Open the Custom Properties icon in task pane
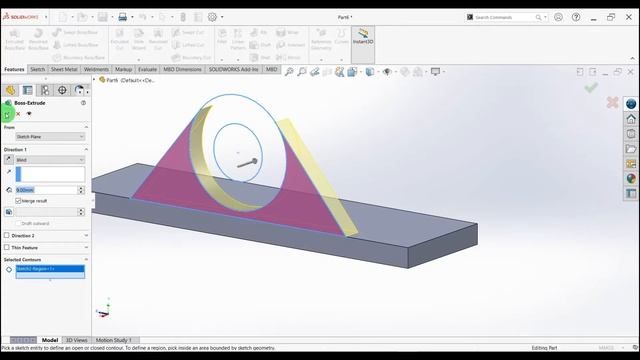The image size is (640, 360). (631, 193)
